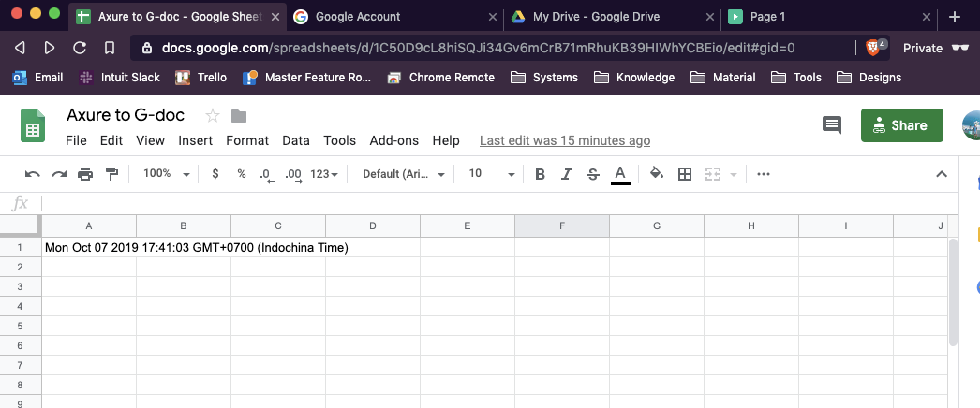Format selection as currency

(x=215, y=174)
